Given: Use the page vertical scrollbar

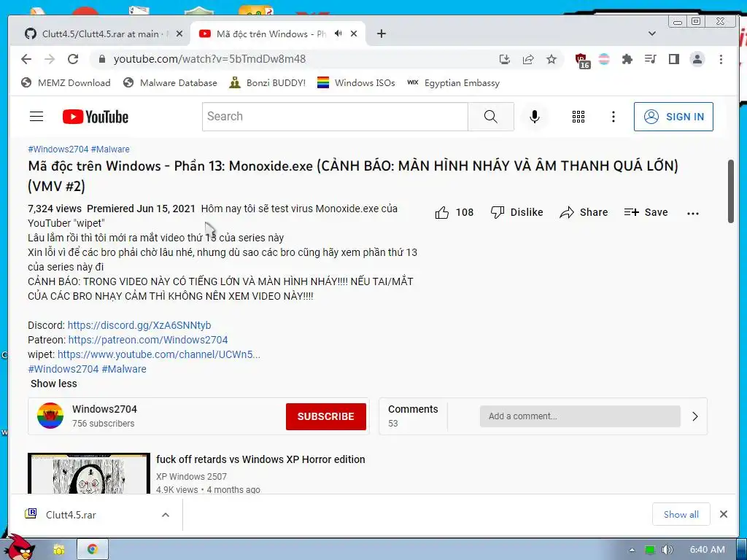Looking at the screenshot, I should pyautogui.click(x=731, y=192).
